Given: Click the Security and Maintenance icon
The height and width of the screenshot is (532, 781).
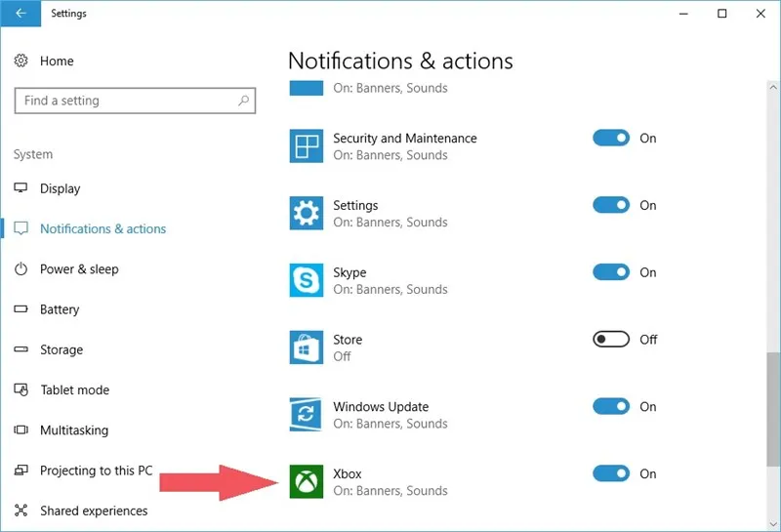Looking at the screenshot, I should 306,146.
